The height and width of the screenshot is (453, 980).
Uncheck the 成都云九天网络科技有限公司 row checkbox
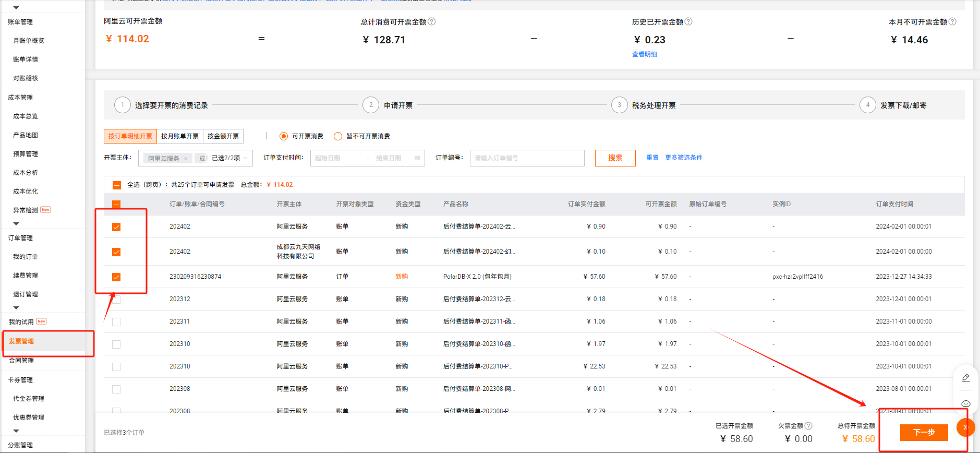point(116,252)
